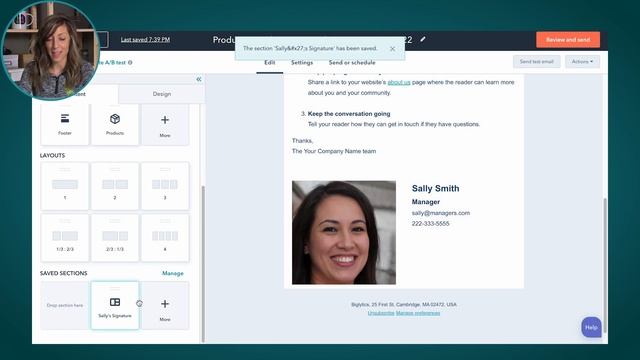This screenshot has width=640, height=360.
Task: Click Review and send button
Action: (x=568, y=40)
